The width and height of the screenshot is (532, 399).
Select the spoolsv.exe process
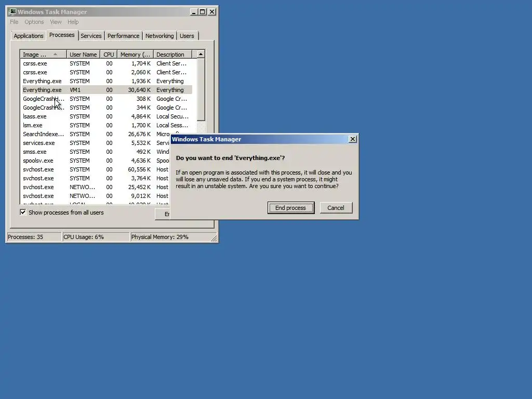pyautogui.click(x=96, y=161)
